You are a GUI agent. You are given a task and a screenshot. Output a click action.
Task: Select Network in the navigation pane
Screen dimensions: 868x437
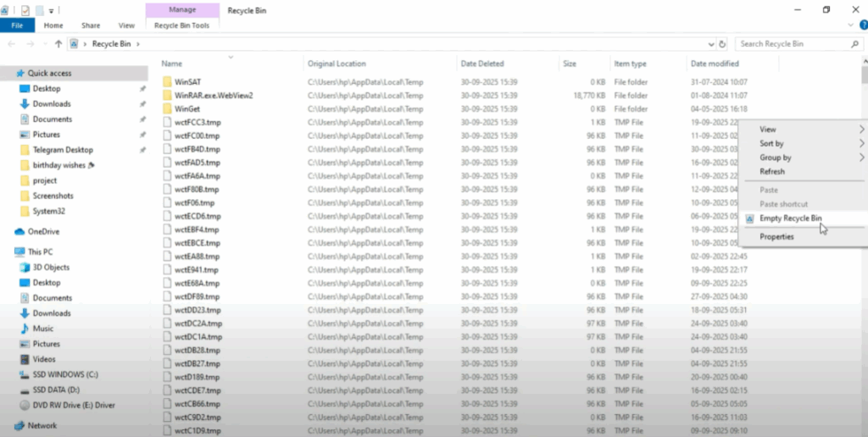(42, 426)
